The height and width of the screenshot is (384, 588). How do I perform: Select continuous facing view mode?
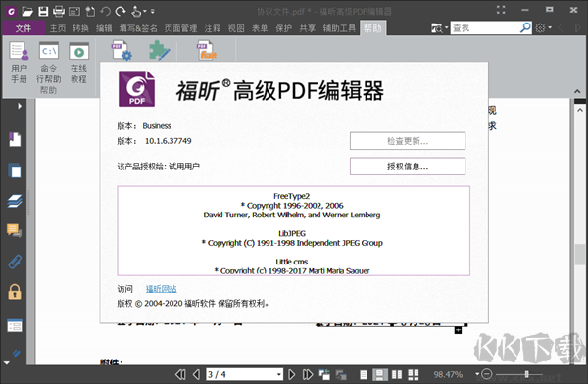(414, 374)
